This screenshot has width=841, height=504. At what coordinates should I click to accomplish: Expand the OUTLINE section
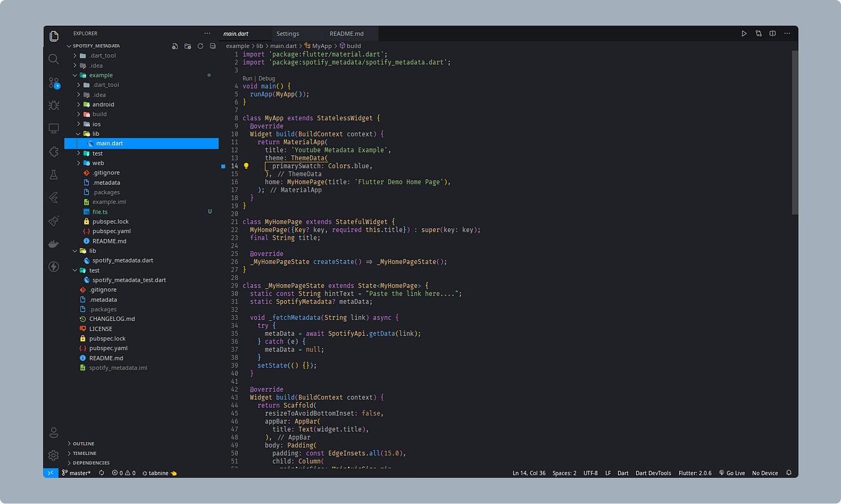coord(83,443)
